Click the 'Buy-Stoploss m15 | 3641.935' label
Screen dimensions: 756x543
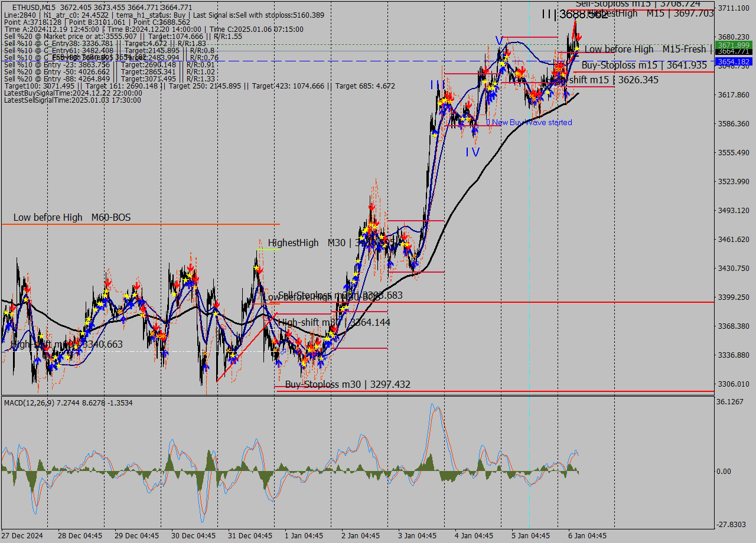[644, 66]
